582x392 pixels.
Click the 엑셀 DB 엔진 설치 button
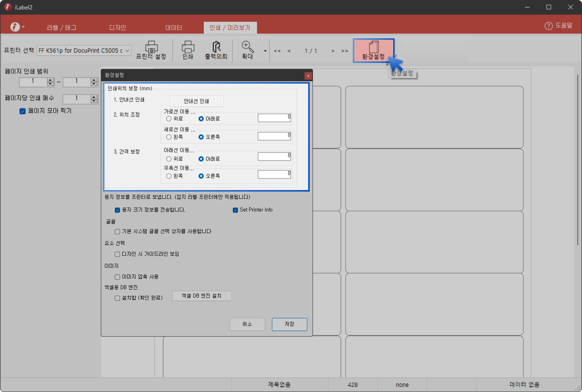[202, 296]
